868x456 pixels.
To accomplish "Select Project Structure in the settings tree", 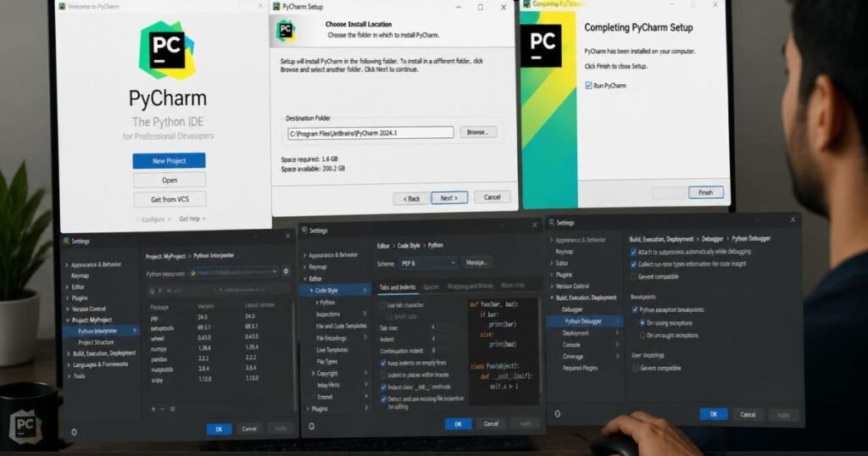I will pyautogui.click(x=96, y=342).
